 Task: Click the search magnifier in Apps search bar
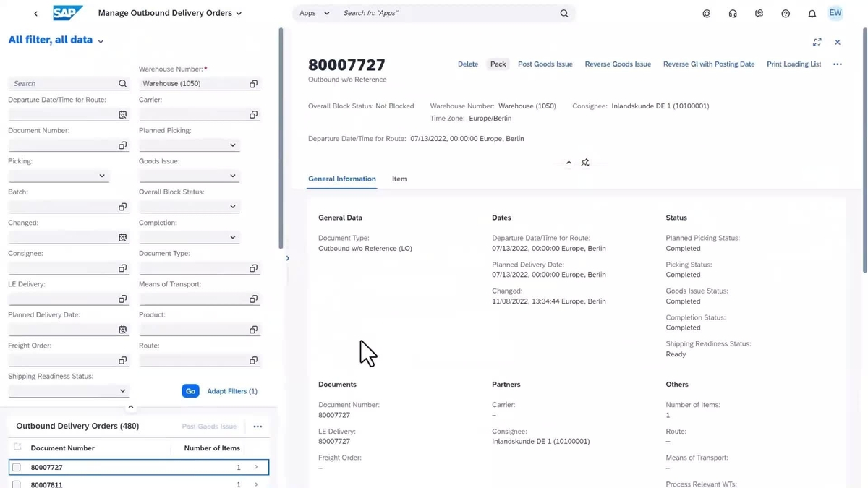[564, 14]
